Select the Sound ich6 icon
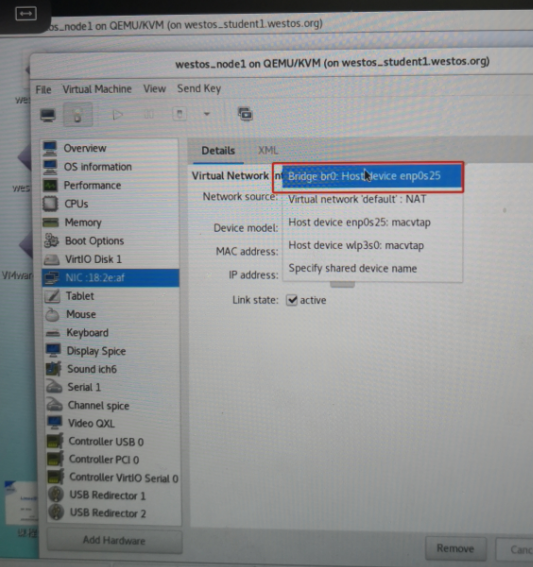533x567 pixels. (x=54, y=369)
